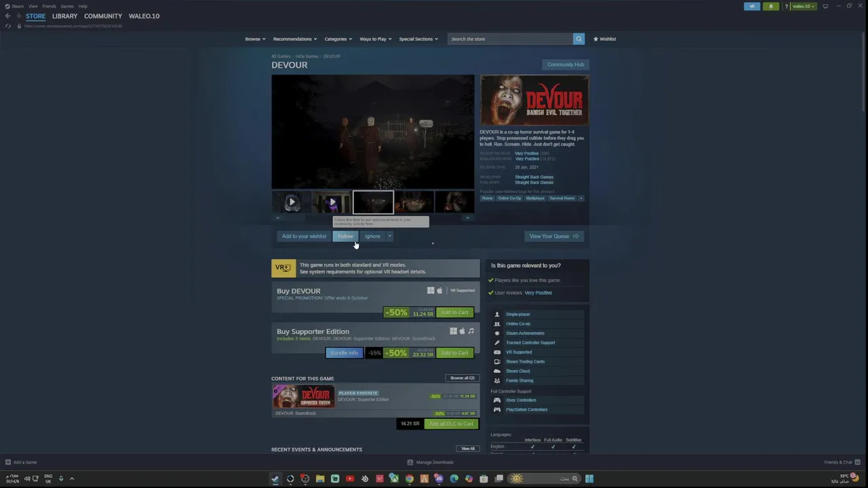Open the Windows Start button
The width and height of the screenshot is (868, 488).
point(589,479)
